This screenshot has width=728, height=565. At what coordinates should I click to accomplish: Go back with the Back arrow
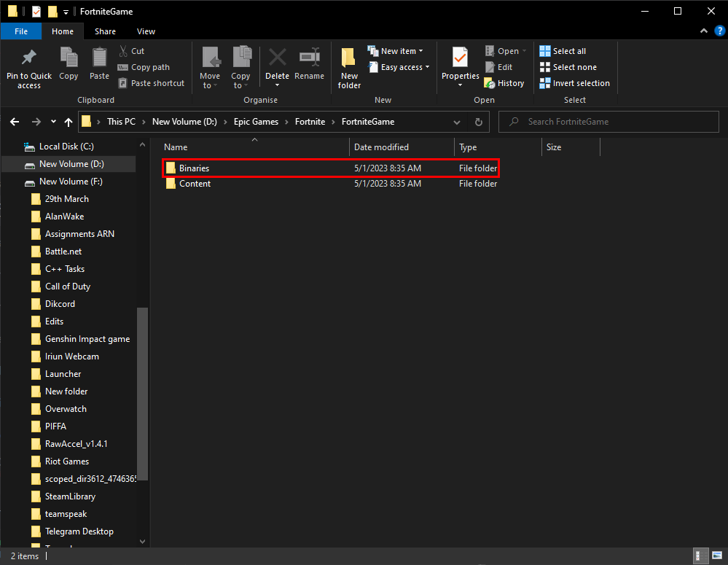(x=15, y=122)
